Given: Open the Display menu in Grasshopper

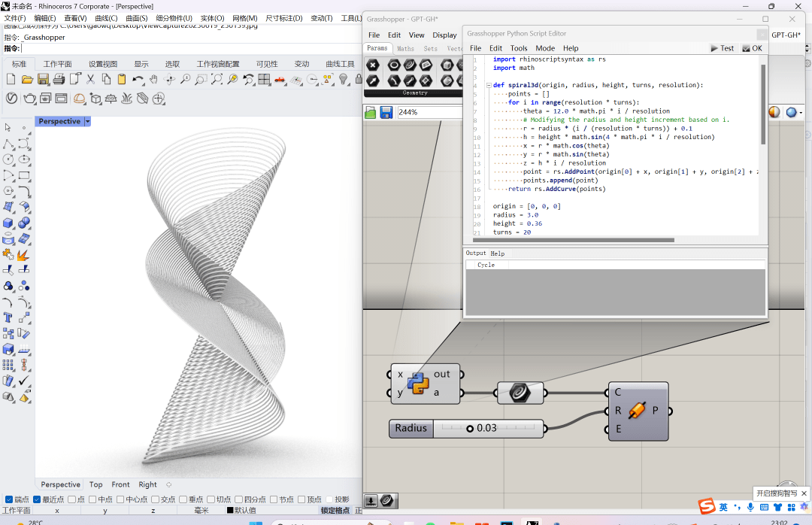Looking at the screenshot, I should [444, 35].
